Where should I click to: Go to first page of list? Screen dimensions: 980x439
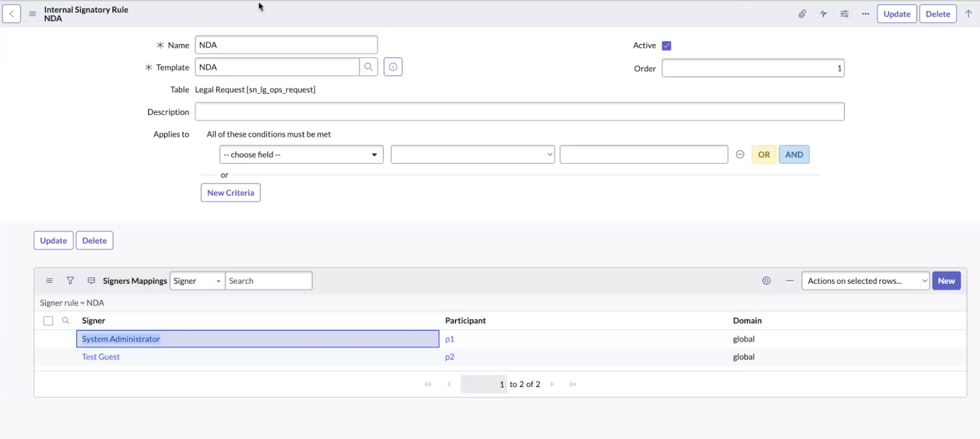(428, 384)
